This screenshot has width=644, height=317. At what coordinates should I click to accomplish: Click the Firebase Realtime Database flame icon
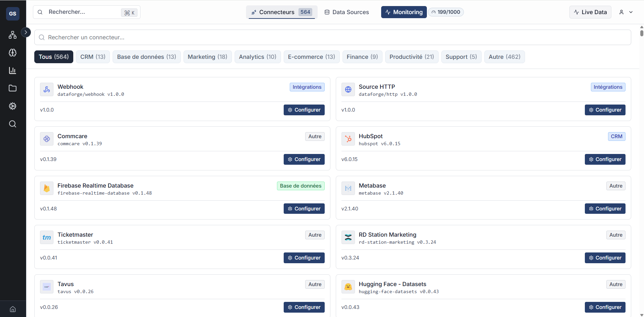coord(47,188)
